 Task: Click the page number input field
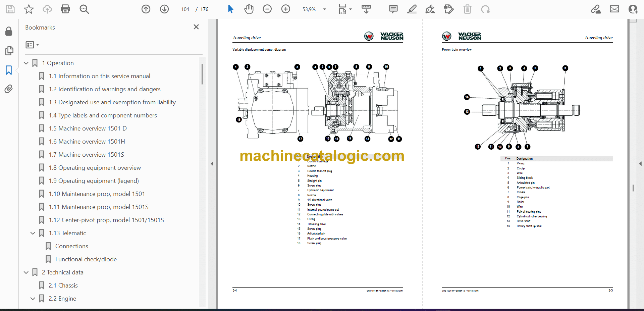coord(185,9)
